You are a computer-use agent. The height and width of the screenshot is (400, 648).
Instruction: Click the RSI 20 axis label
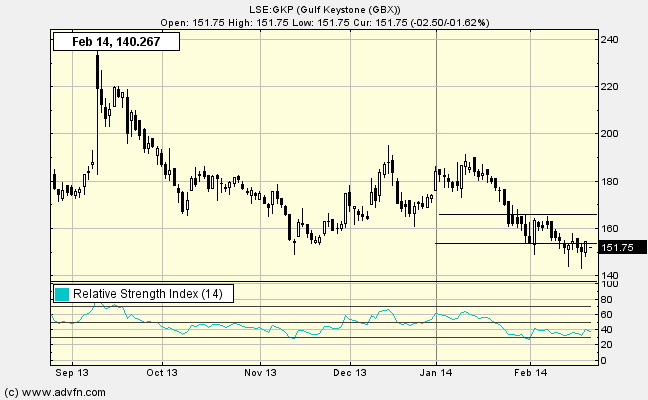606,345
